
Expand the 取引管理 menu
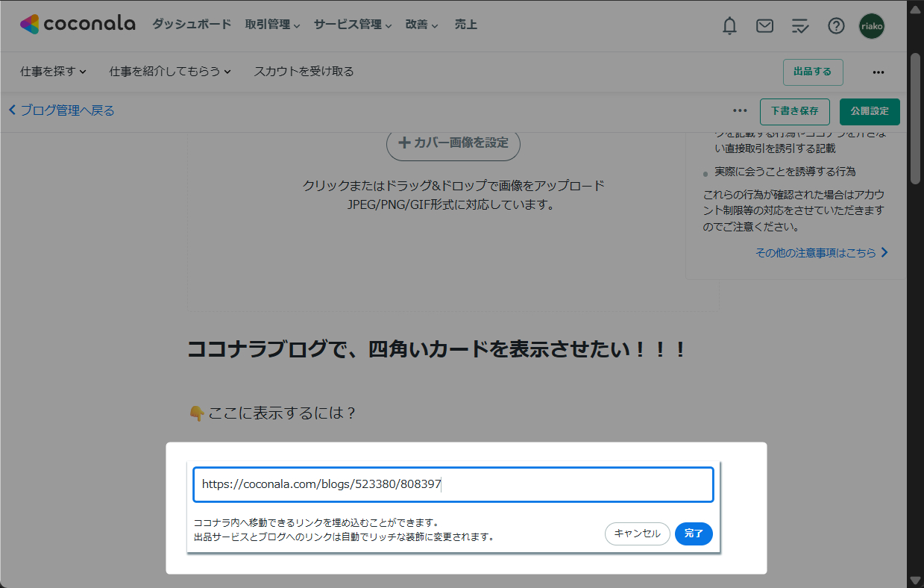(272, 25)
